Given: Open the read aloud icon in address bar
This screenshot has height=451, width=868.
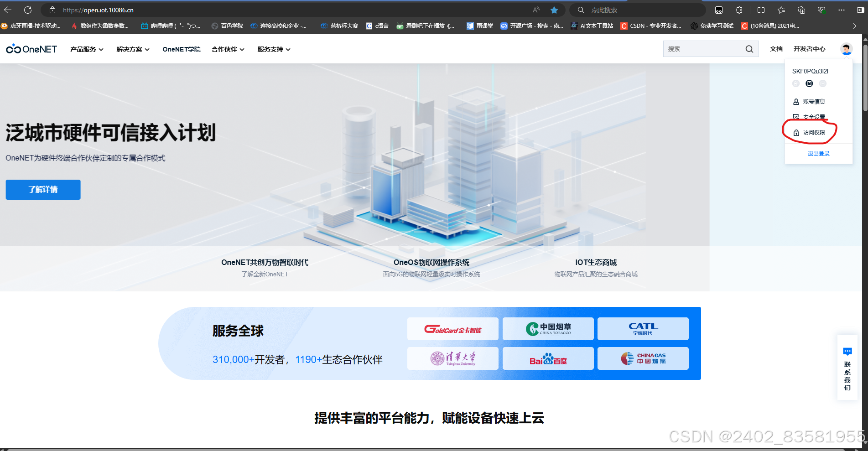Looking at the screenshot, I should click(x=536, y=10).
